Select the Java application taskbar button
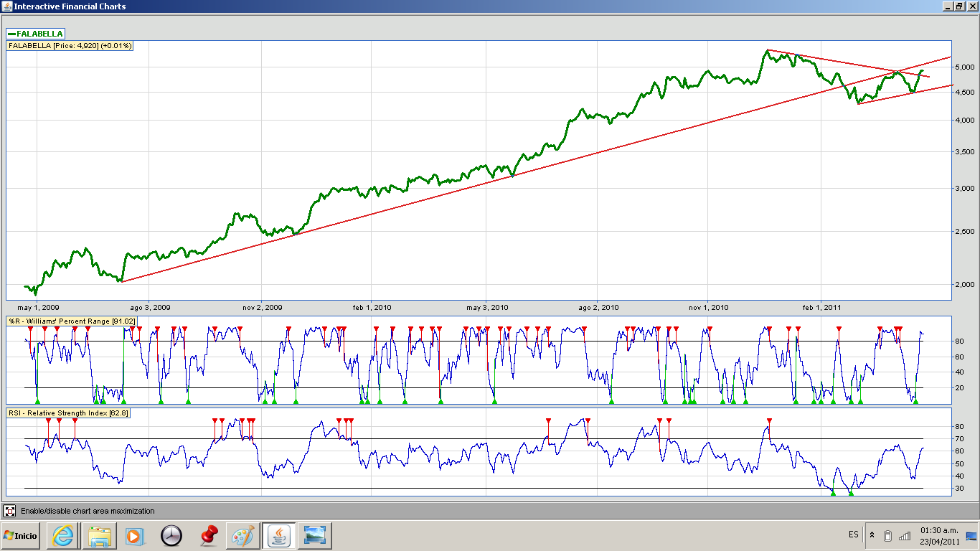980x551 pixels. point(278,535)
